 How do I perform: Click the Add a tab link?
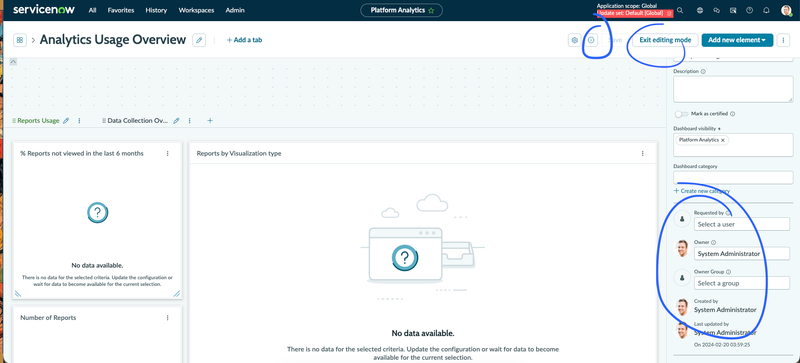coord(244,40)
